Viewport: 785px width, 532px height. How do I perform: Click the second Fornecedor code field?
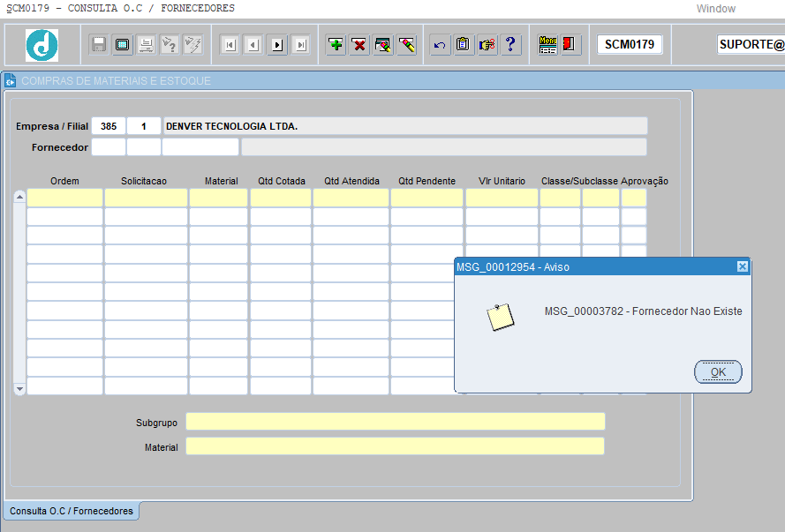coord(144,147)
